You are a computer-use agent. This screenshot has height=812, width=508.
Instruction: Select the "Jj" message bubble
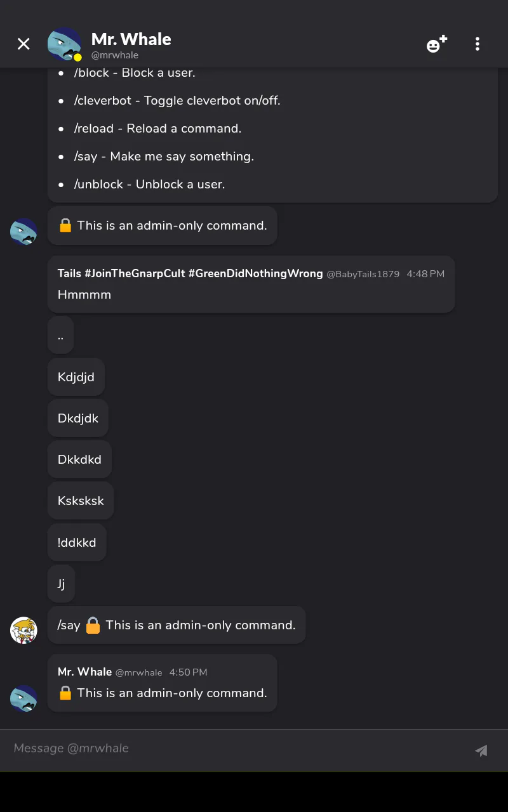coord(61,584)
